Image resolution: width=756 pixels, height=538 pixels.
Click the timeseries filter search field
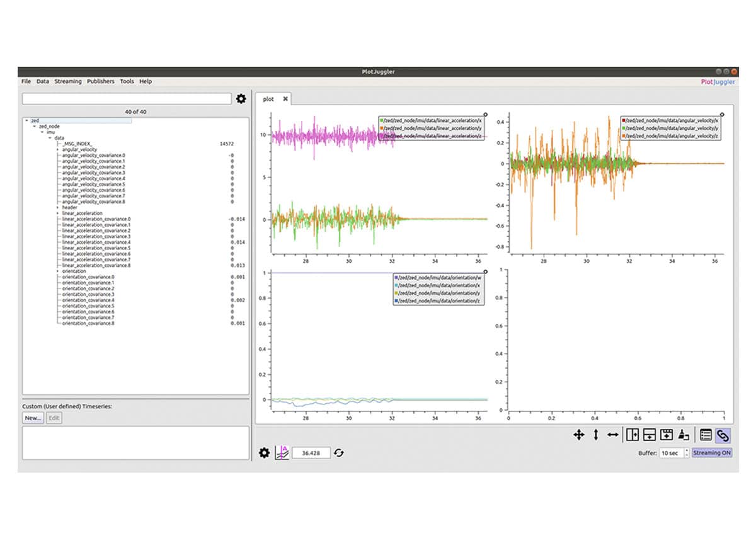tap(126, 99)
